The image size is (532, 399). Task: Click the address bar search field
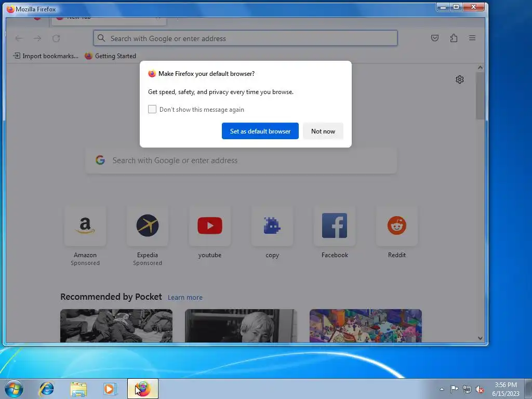tap(245, 38)
